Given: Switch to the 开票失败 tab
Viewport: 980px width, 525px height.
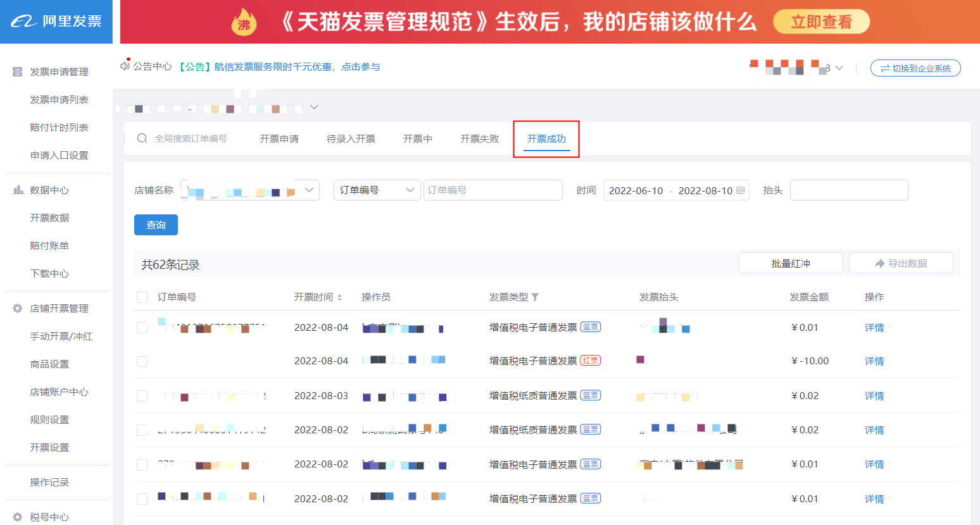Looking at the screenshot, I should point(480,139).
